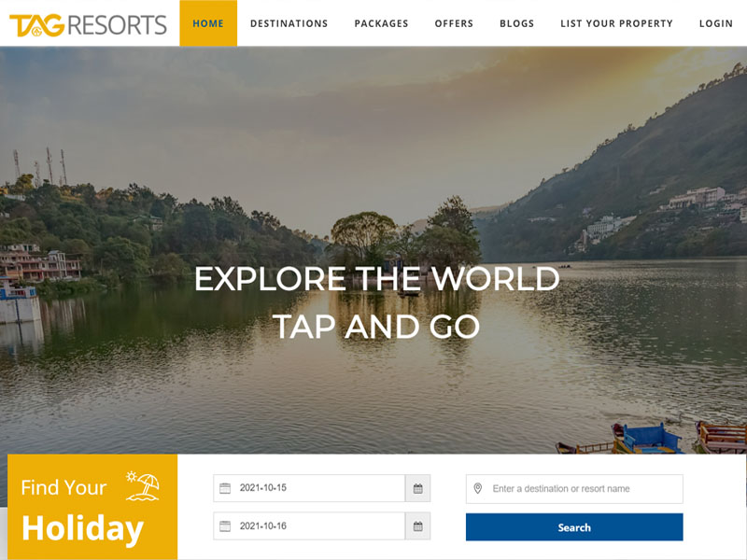
Task: Select the check-in date field showing 2021-10-15
Action: (x=309, y=488)
